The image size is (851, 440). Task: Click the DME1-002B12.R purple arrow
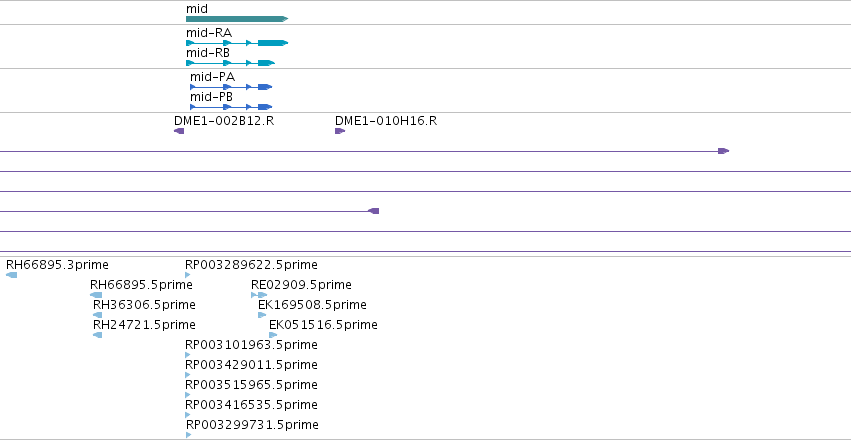[179, 131]
